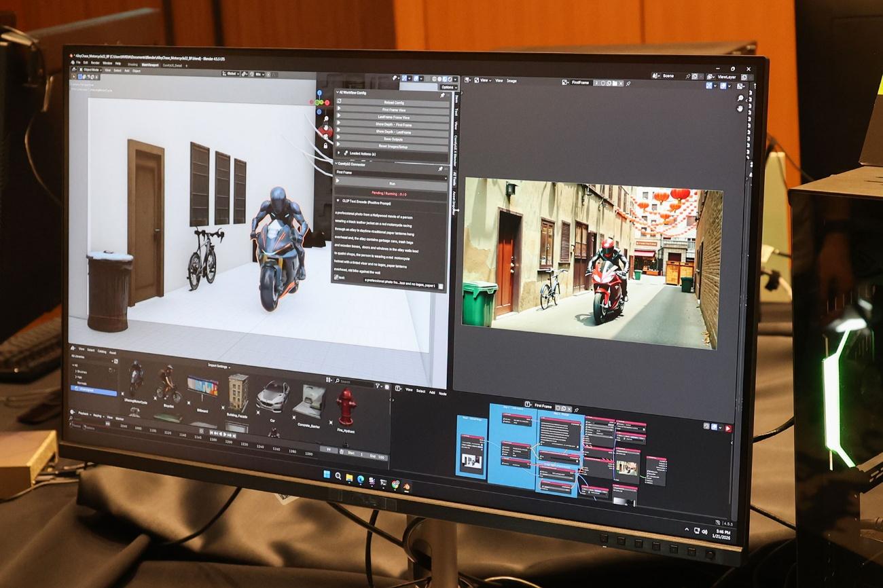Screen dimensions: 883x588
Task: Open the proportional editing falloff icon
Action: point(274,75)
